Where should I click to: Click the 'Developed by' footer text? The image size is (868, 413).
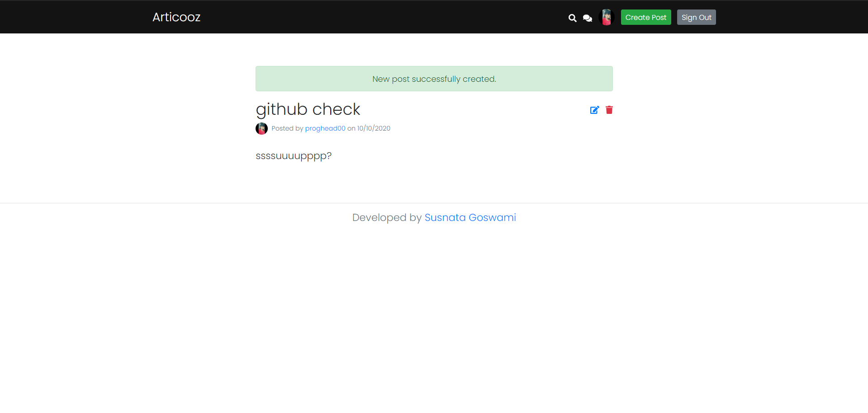[387, 217]
